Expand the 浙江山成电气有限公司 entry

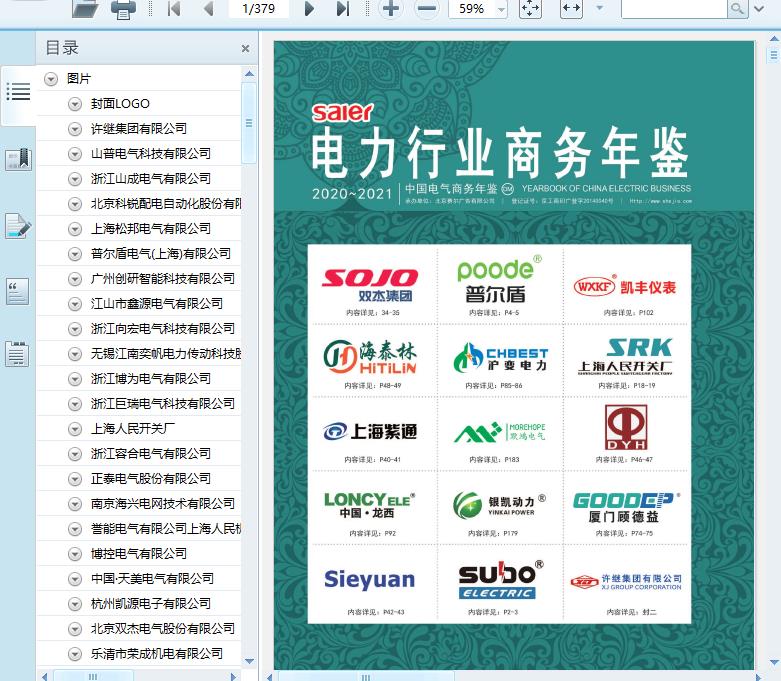(75, 179)
